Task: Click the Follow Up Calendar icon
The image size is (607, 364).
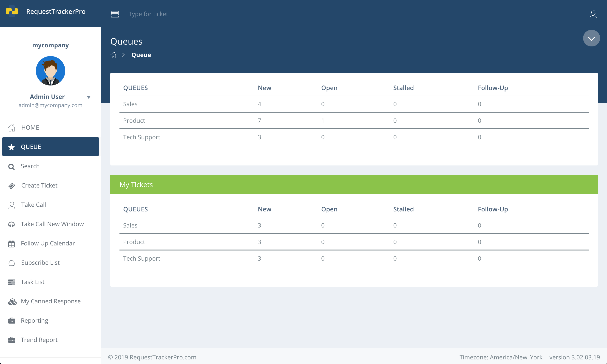Action: click(x=11, y=244)
